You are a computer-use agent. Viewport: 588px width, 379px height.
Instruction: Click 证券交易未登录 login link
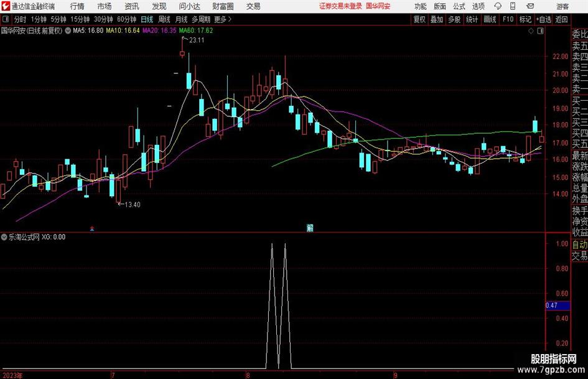340,6
